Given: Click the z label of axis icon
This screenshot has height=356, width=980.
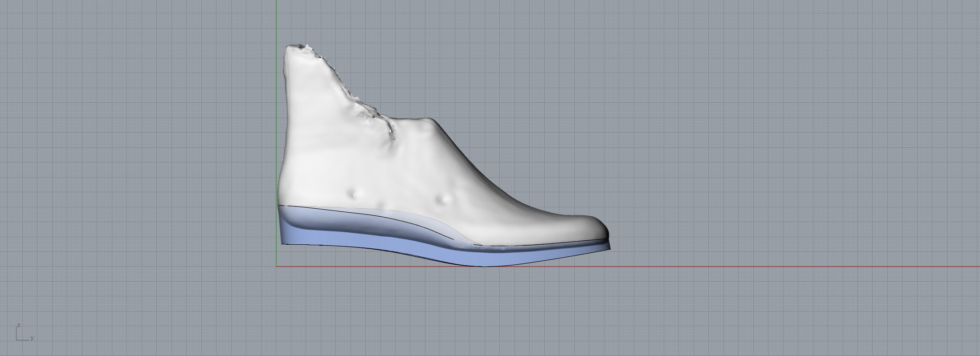Looking at the screenshot, I should point(19,325).
